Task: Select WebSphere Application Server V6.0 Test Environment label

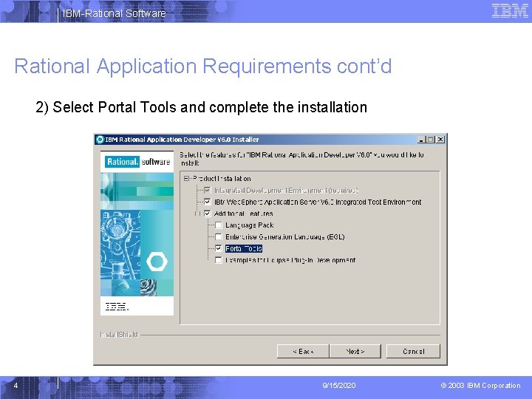Action: click(318, 202)
